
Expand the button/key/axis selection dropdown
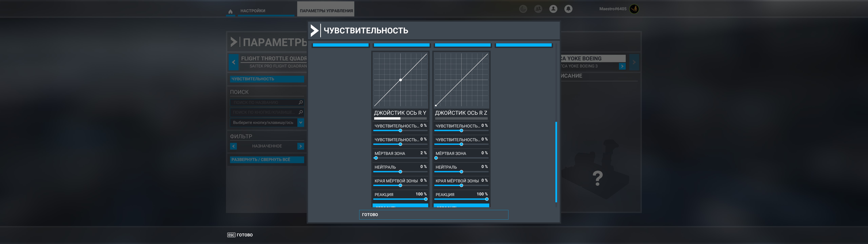(301, 123)
